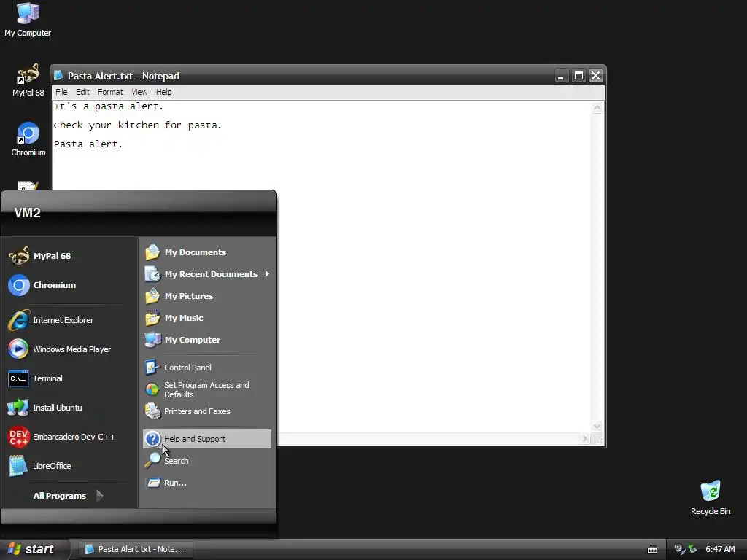
Task: Select MyPal 68 desktop shortcut
Action: (28, 80)
